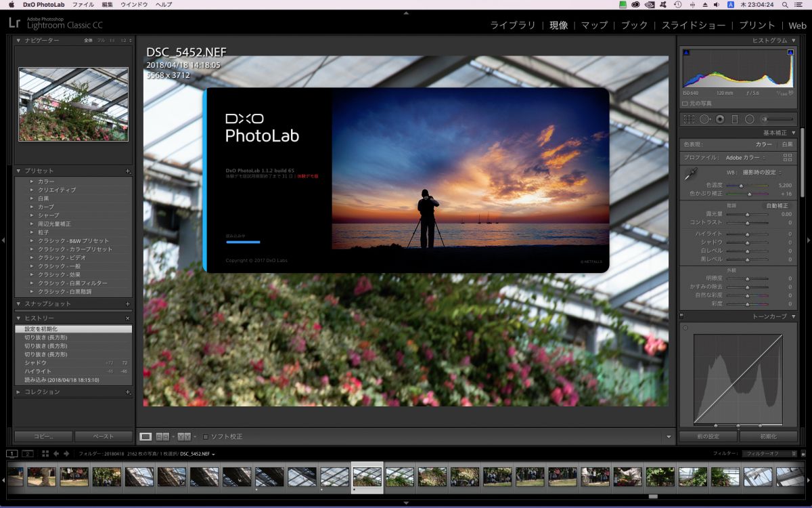Viewport: 812px width, 508px height.
Task: Pick the white balance eyedropper tool
Action: pos(691,174)
